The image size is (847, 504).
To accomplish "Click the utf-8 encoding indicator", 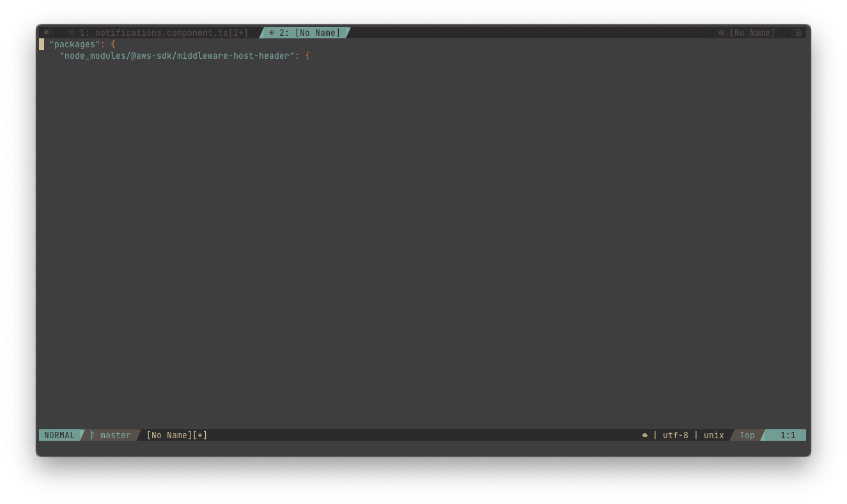I will click(x=676, y=435).
